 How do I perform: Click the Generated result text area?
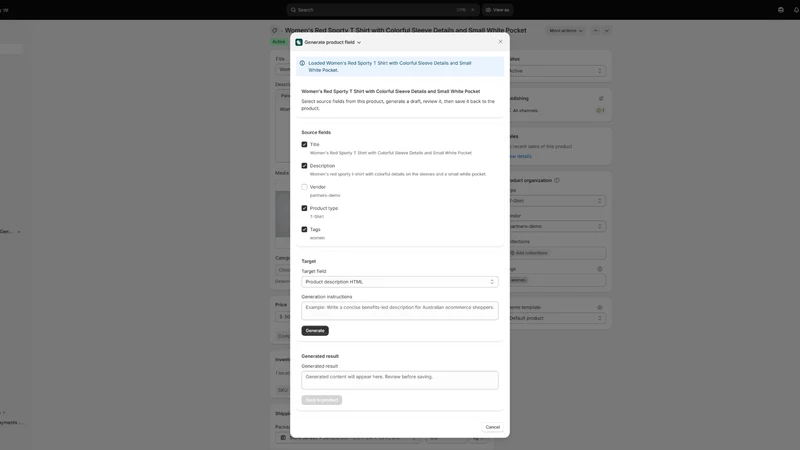pyautogui.click(x=399, y=380)
